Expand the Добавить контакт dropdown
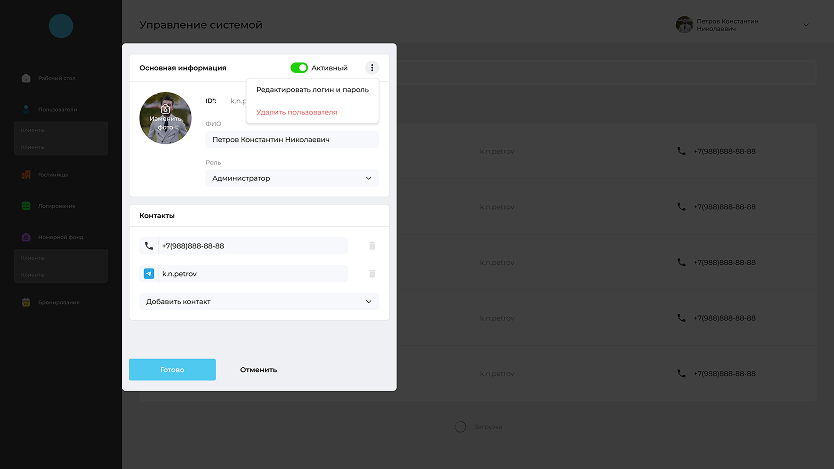 (259, 302)
